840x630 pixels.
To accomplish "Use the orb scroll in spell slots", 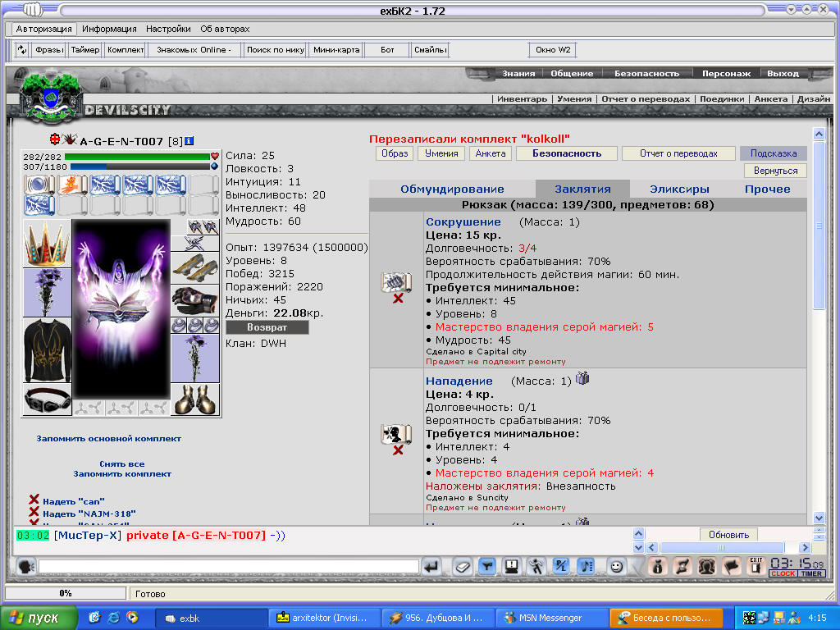I will [x=39, y=185].
